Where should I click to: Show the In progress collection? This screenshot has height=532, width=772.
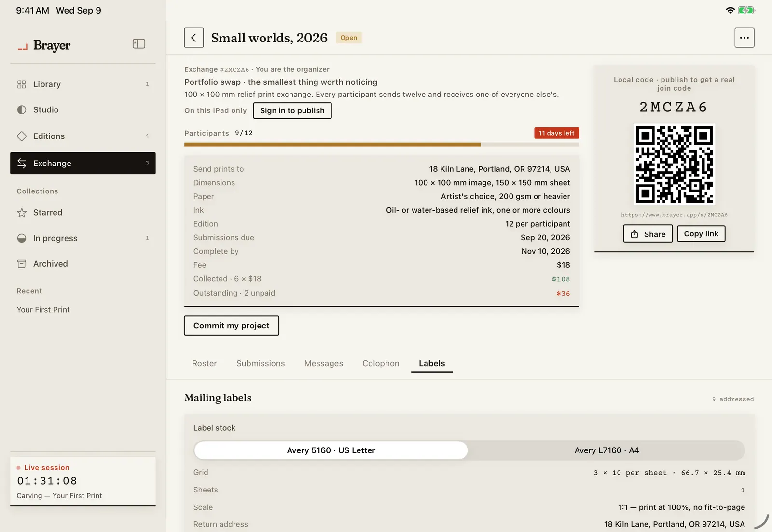(x=83, y=238)
